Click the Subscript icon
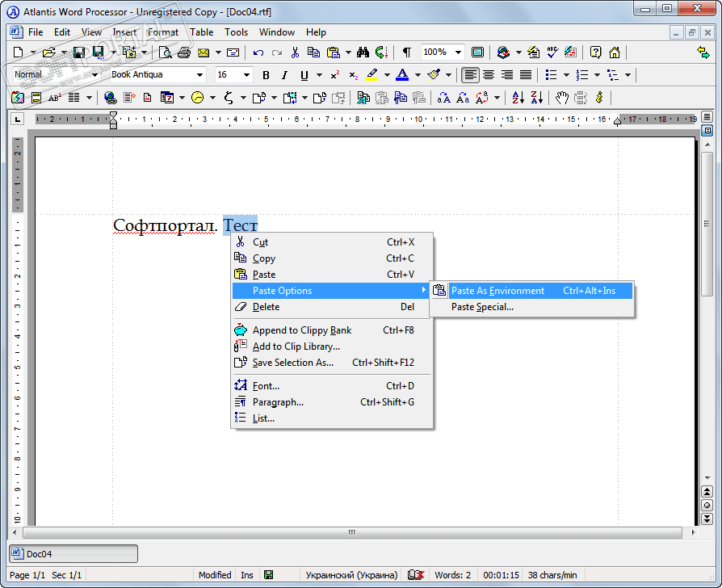The image size is (722, 588). click(353, 75)
